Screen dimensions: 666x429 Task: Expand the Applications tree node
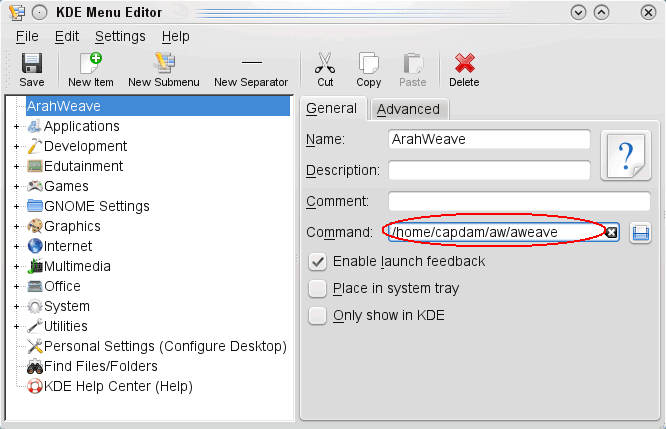pos(16,126)
